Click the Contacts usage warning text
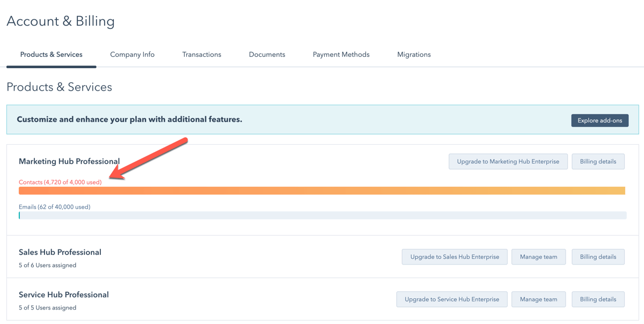This screenshot has height=324, width=644. (60, 182)
